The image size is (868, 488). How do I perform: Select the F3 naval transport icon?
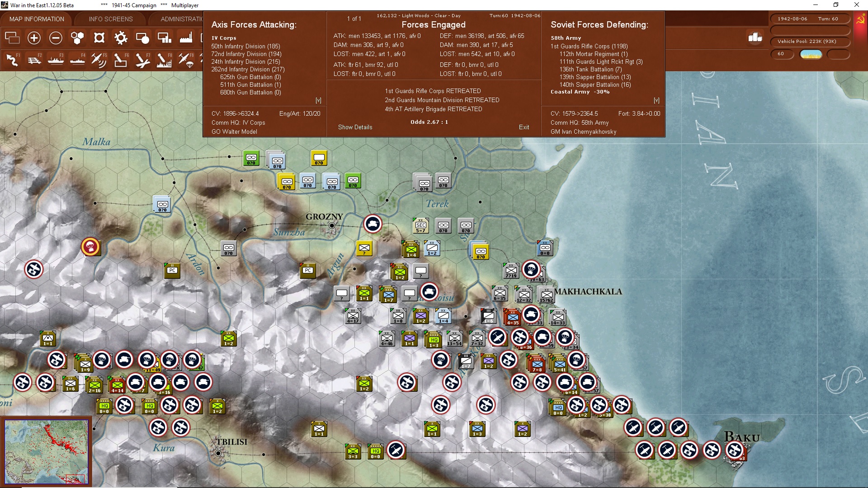[x=56, y=60]
